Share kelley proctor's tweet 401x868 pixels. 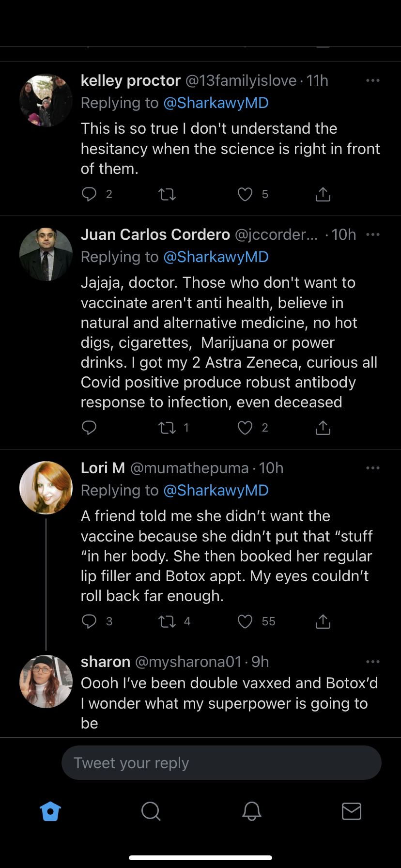click(323, 195)
